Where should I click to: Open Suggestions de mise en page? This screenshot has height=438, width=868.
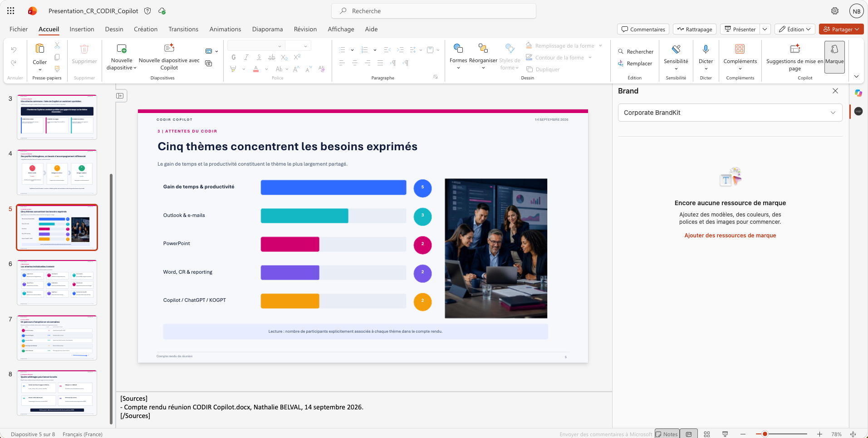pyautogui.click(x=794, y=56)
